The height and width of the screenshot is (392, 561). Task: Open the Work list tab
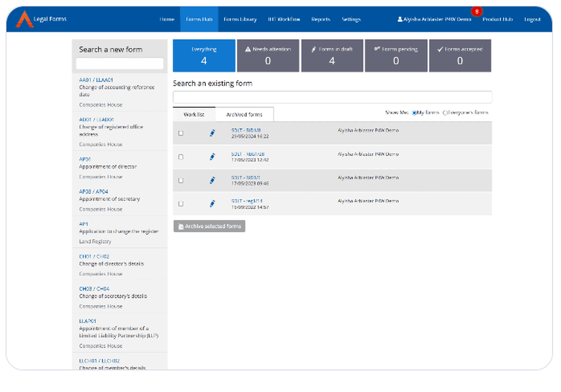195,114
